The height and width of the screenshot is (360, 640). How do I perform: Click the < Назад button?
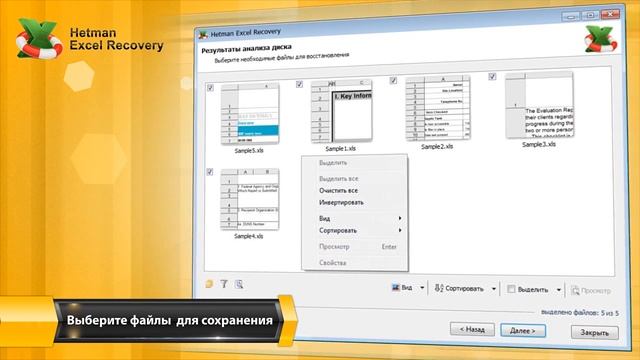472,329
